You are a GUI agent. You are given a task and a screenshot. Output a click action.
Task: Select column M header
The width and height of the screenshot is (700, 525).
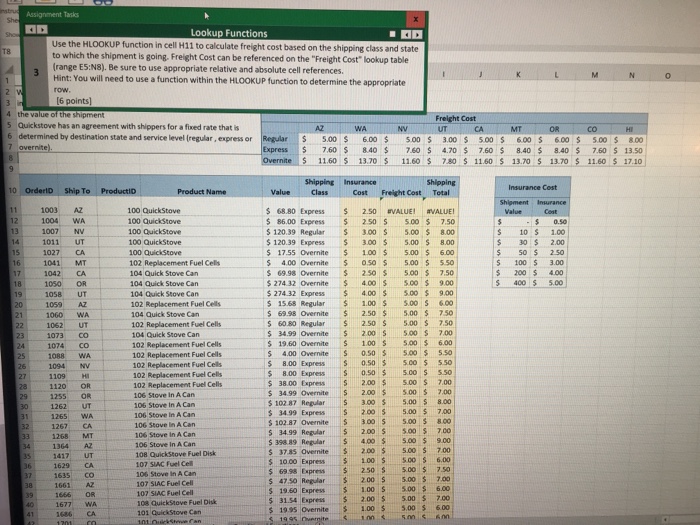pyautogui.click(x=594, y=75)
